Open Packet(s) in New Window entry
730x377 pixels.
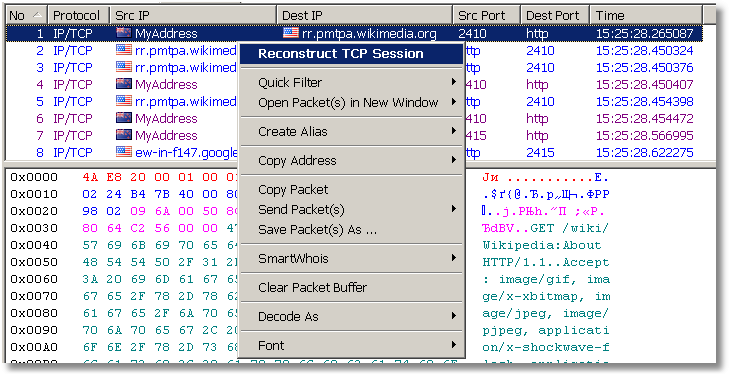pyautogui.click(x=351, y=102)
